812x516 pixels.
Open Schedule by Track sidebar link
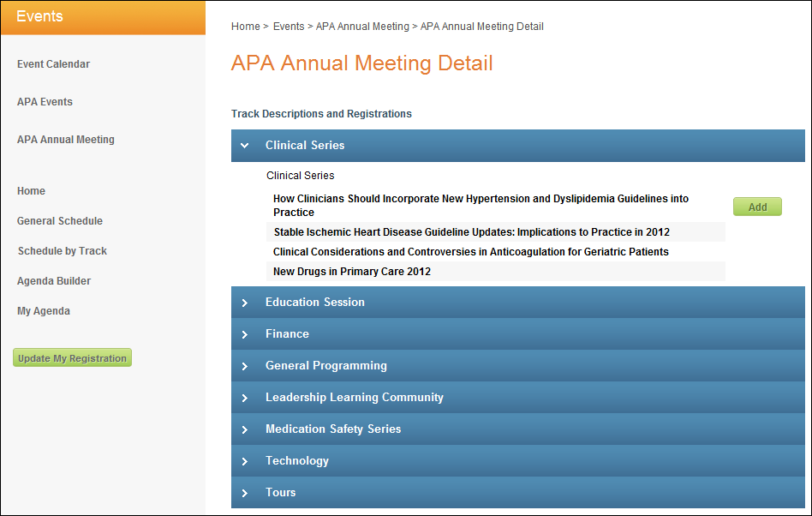(x=63, y=251)
